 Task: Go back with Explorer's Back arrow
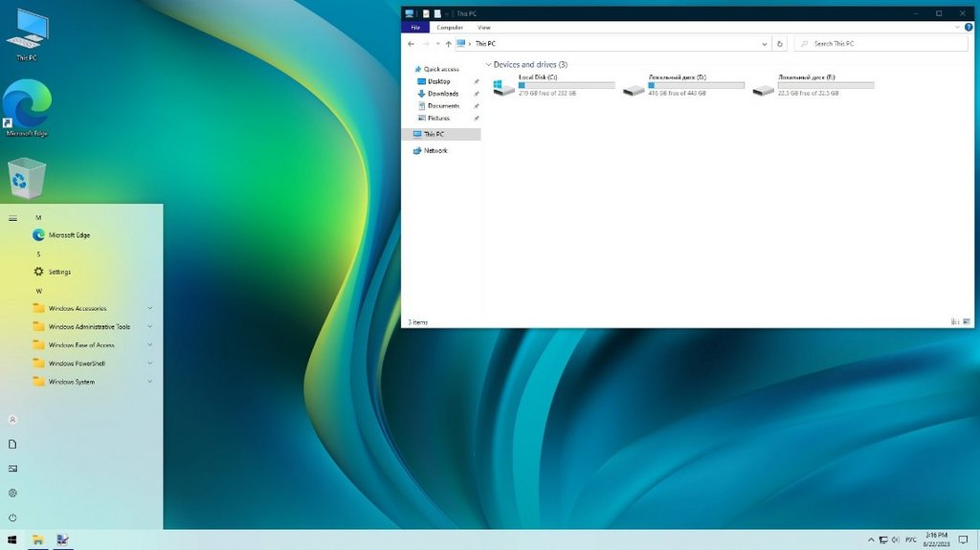click(411, 44)
